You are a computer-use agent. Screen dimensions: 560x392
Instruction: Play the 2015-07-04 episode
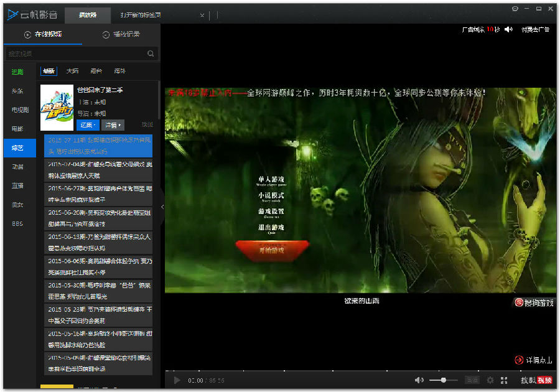(x=98, y=170)
